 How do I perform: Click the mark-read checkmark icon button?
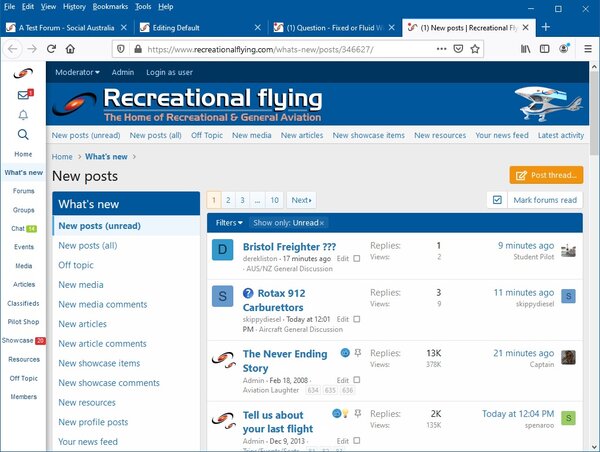tap(497, 200)
